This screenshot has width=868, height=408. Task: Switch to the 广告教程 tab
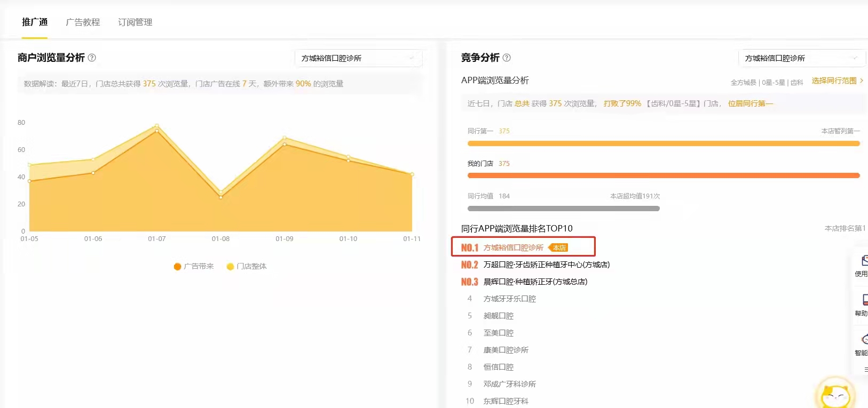(83, 22)
